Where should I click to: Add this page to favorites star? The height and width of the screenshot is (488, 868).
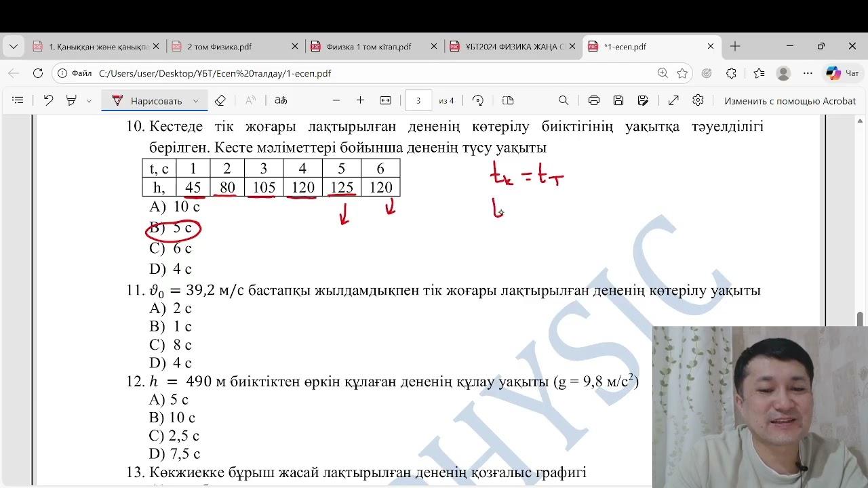682,73
